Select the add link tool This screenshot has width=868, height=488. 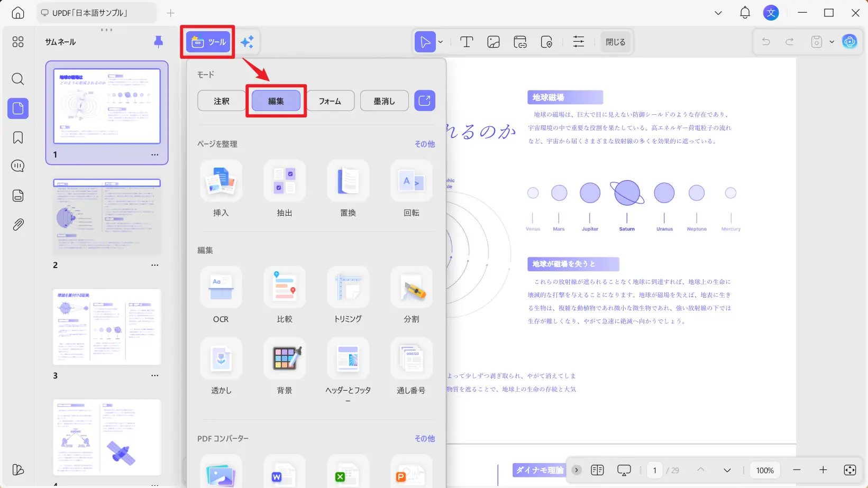click(x=520, y=42)
